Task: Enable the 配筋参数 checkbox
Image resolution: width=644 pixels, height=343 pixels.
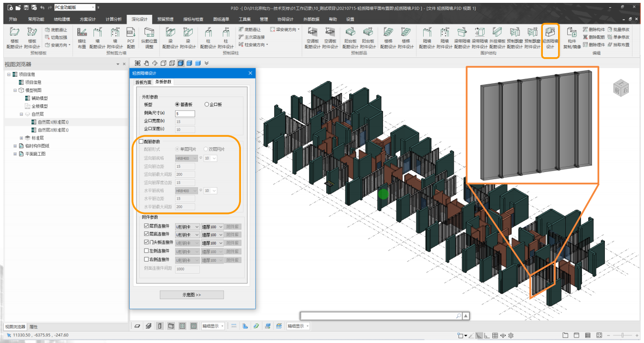Action: pos(141,141)
